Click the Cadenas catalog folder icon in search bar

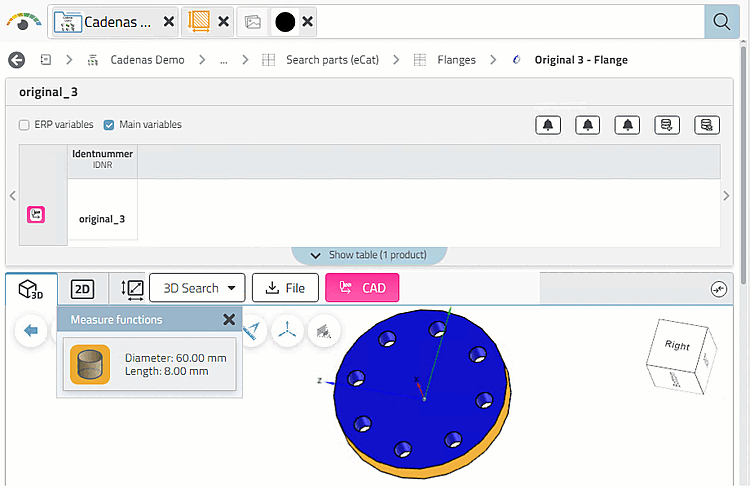tap(67, 22)
